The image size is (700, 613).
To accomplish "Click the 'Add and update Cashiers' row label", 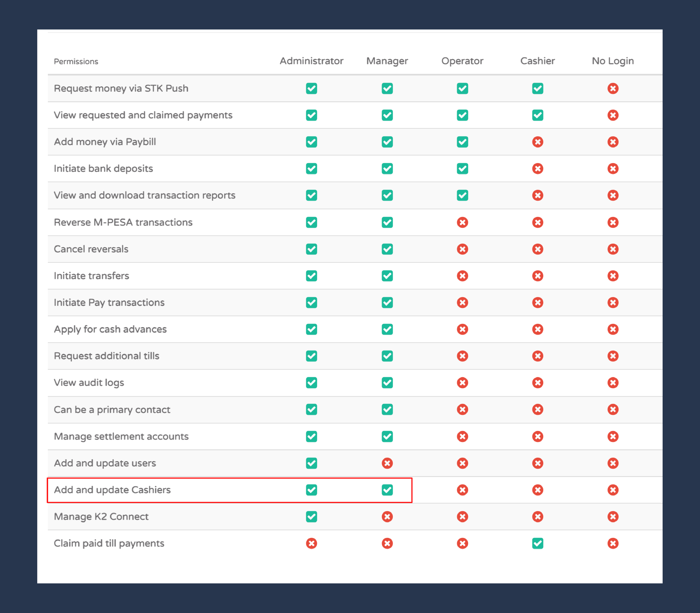I will click(x=112, y=490).
